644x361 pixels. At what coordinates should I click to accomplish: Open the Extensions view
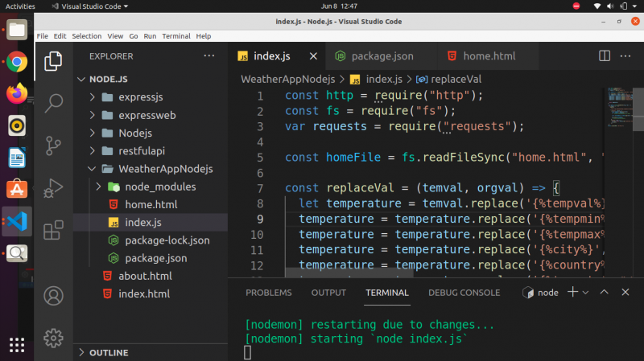53,230
